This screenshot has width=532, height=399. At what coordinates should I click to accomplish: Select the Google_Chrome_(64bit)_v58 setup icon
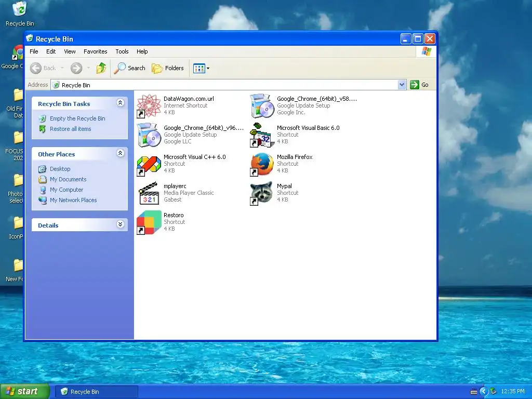pos(262,106)
